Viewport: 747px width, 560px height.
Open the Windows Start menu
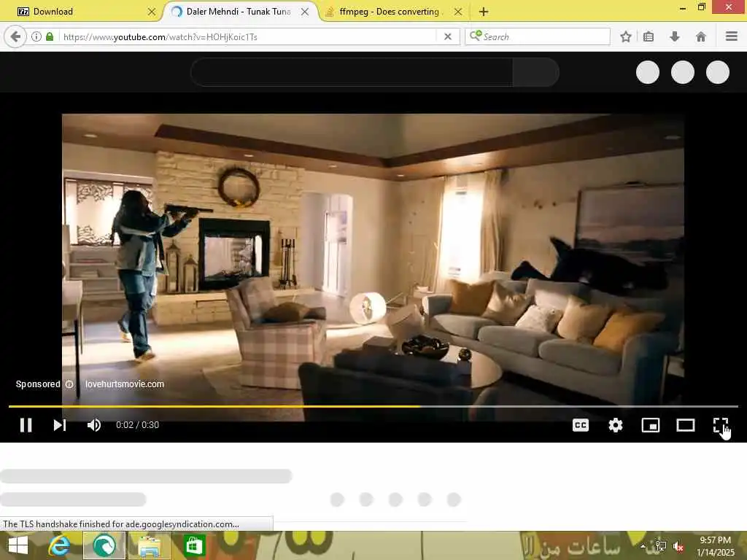pos(18,545)
